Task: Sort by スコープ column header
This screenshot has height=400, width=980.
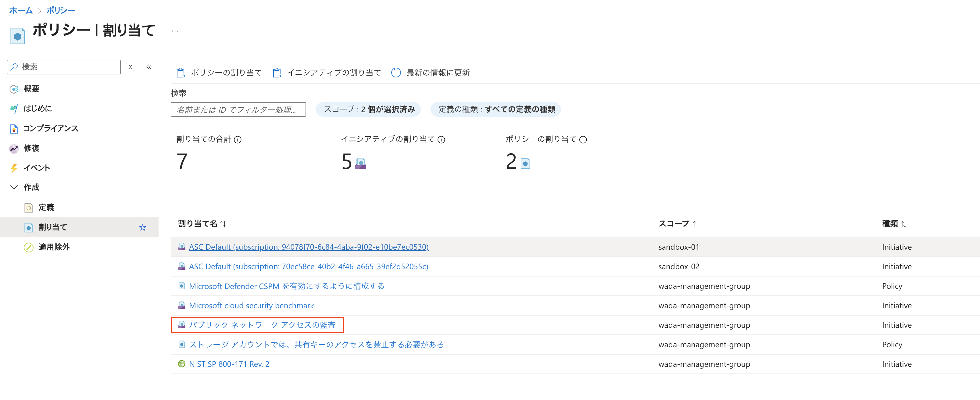Action: (x=677, y=223)
